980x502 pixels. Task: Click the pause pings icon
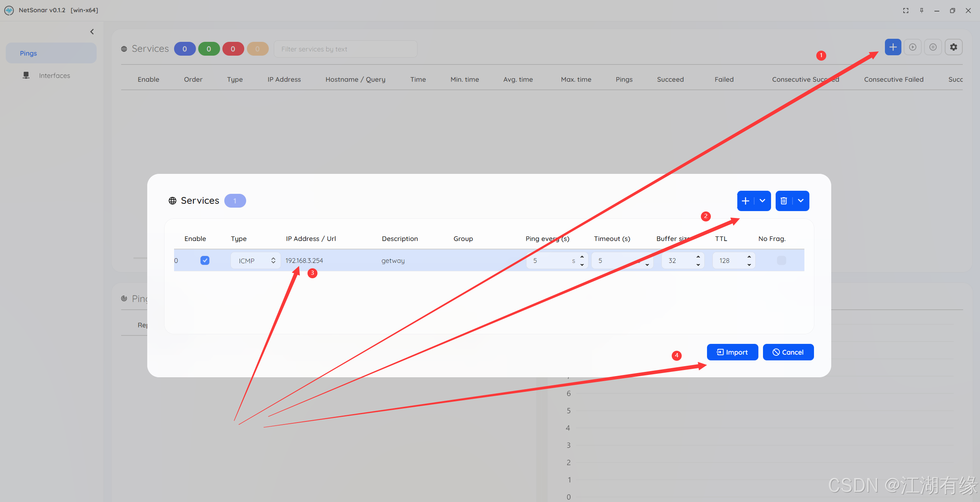[x=933, y=47]
